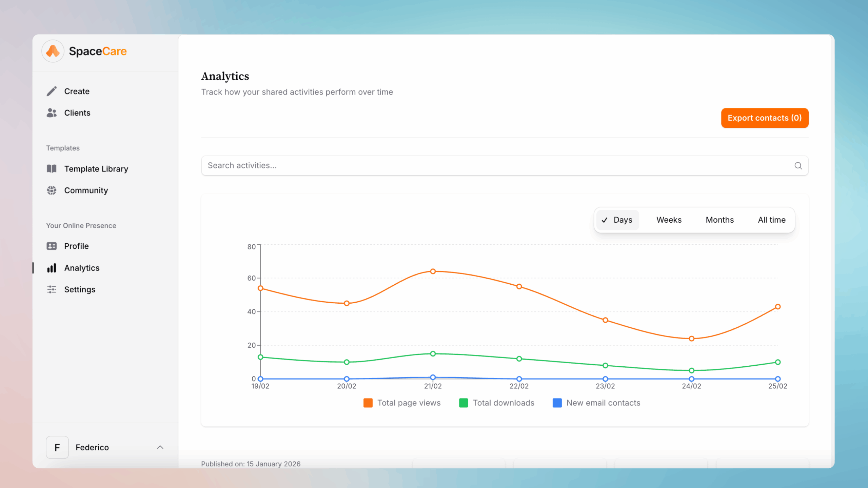Click the Analytics bar chart icon
The width and height of the screenshot is (868, 488).
(x=52, y=268)
